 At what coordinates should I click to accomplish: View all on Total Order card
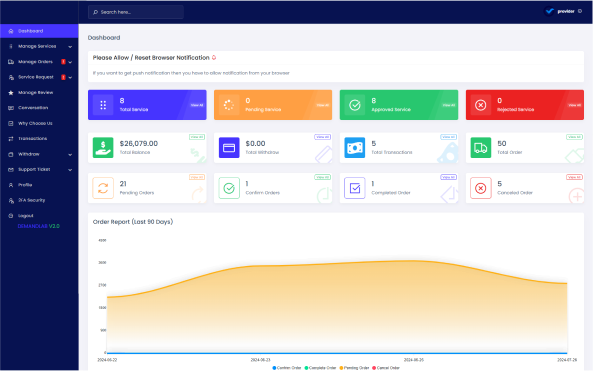[x=574, y=137]
